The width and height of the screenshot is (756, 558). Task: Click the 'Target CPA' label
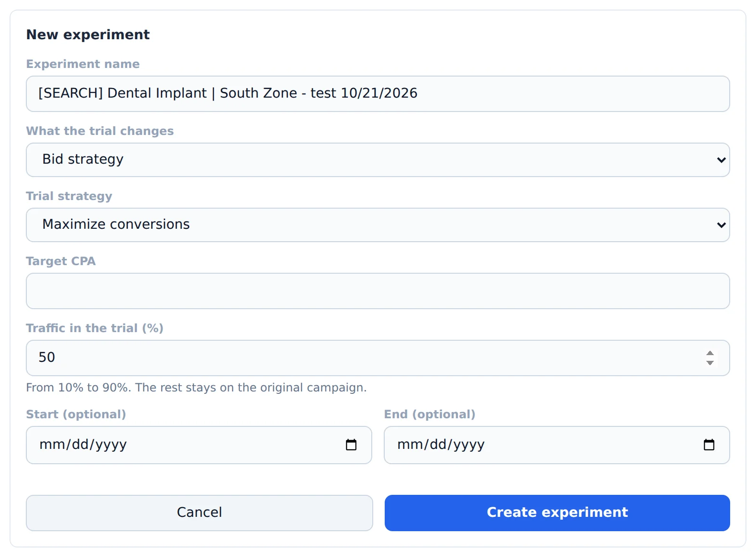pos(61,261)
